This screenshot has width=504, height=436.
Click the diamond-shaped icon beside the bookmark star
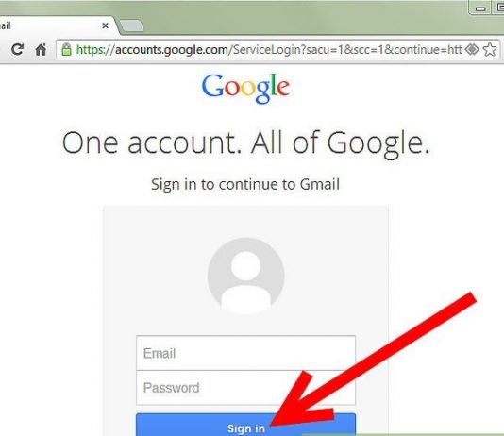tap(472, 49)
